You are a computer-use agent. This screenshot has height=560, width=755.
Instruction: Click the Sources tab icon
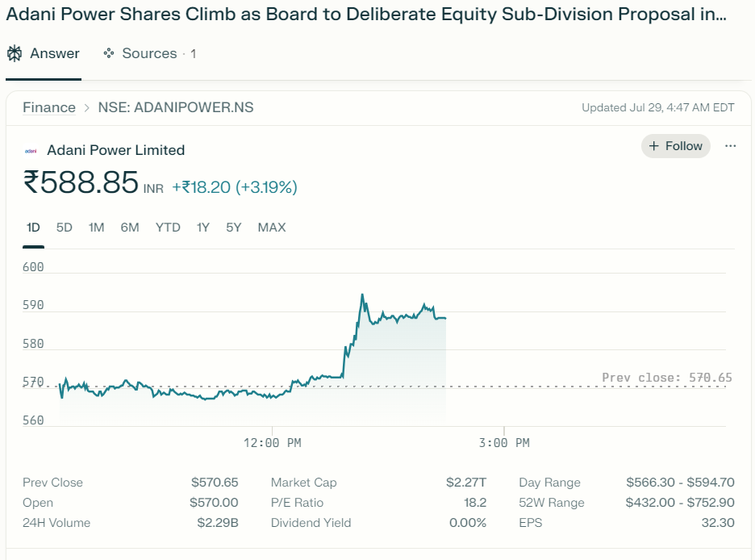pyautogui.click(x=109, y=54)
